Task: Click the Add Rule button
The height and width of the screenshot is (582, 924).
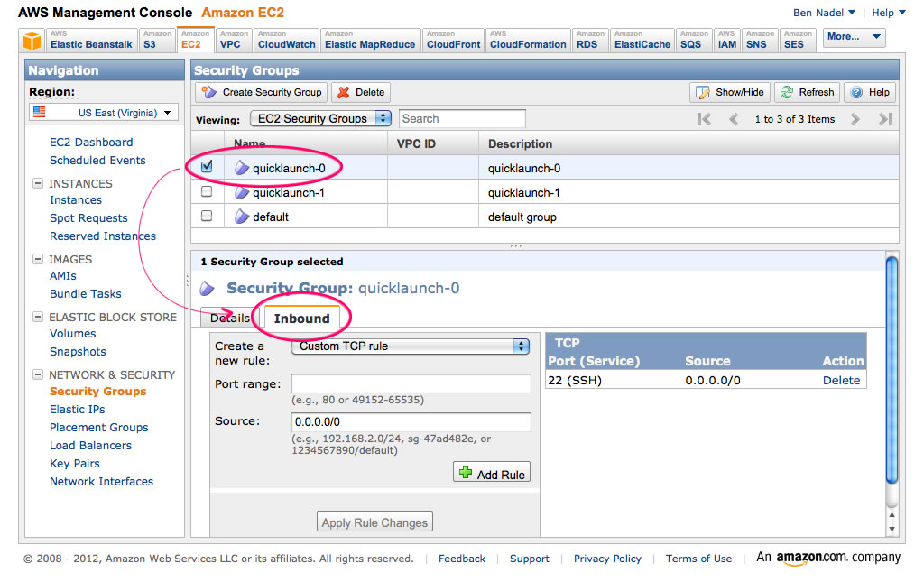Action: pyautogui.click(x=492, y=473)
